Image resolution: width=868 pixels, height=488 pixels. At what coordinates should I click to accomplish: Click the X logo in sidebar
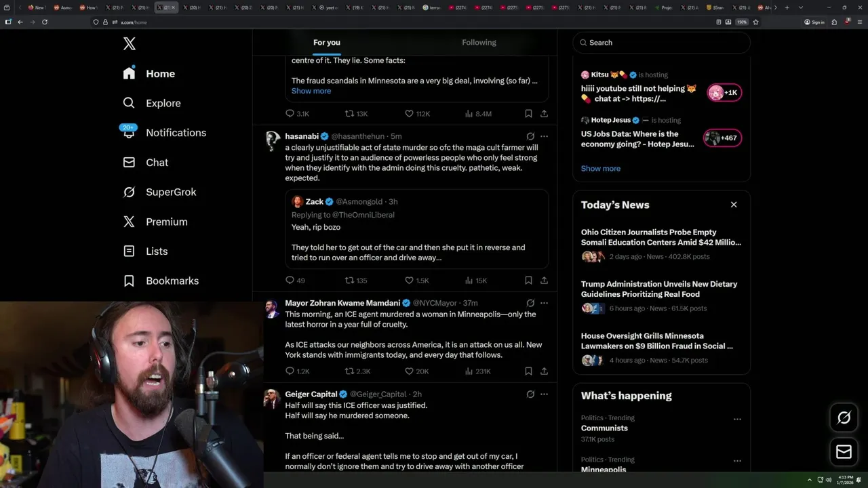130,44
